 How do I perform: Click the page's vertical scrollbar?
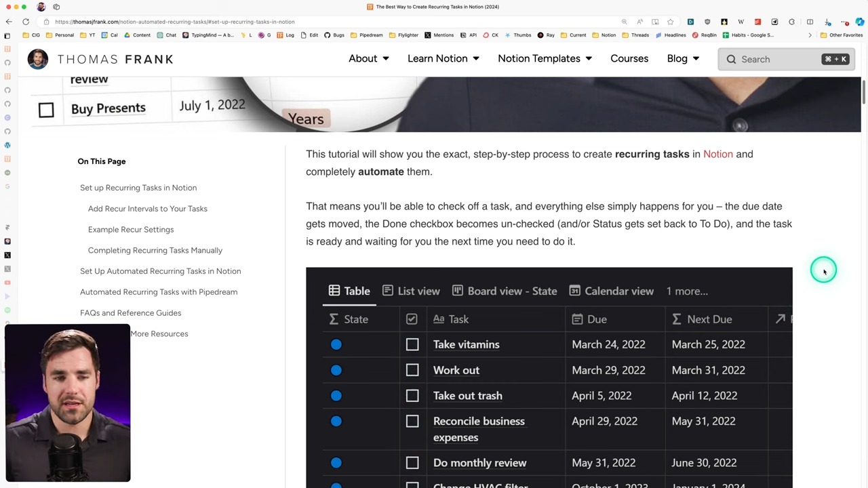tap(864, 91)
